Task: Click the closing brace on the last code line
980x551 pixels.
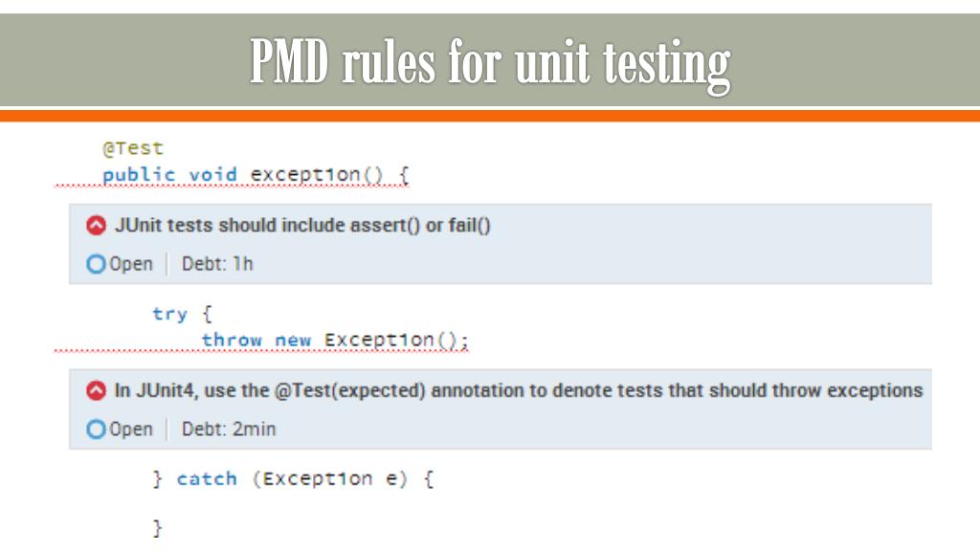Action: tap(158, 527)
